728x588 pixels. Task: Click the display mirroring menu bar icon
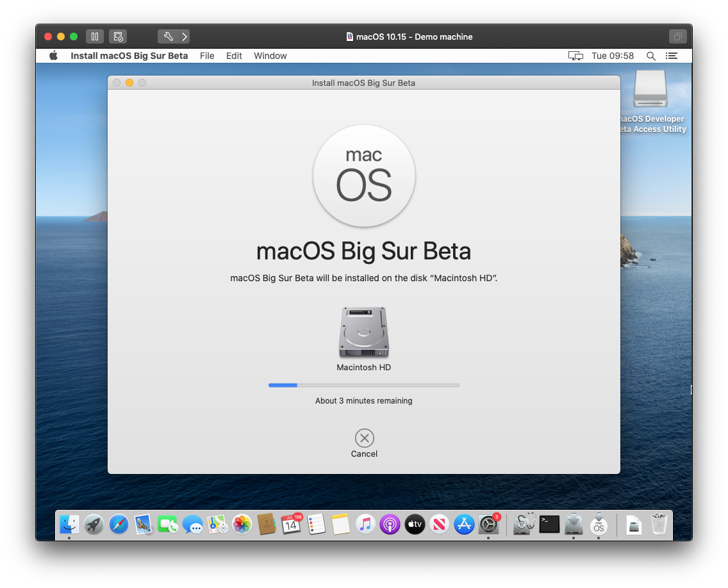575,56
